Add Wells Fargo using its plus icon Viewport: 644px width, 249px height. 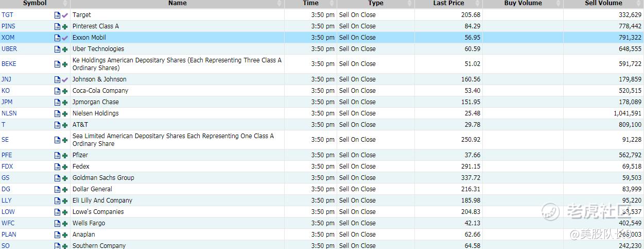coord(65,223)
